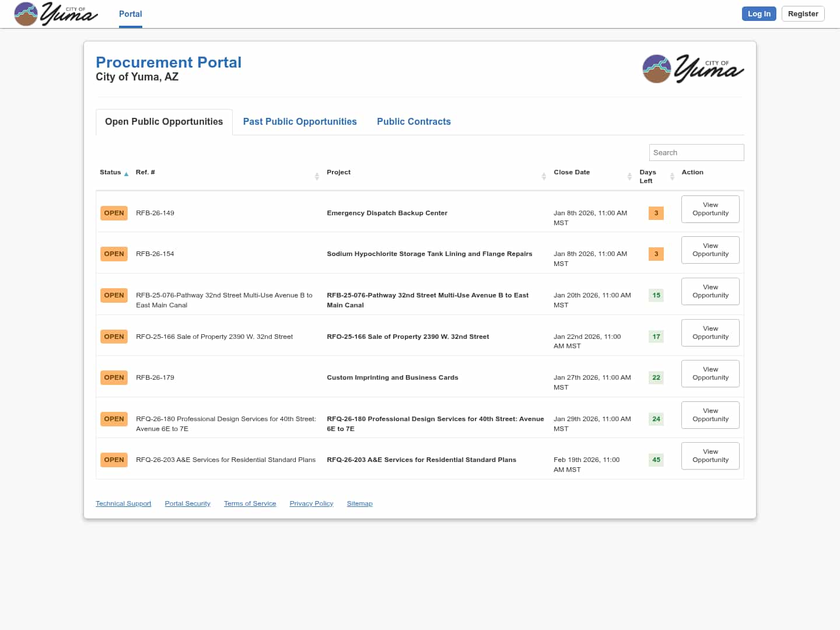The height and width of the screenshot is (630, 840).
Task: Open the Privacy Policy link
Action: (x=311, y=503)
